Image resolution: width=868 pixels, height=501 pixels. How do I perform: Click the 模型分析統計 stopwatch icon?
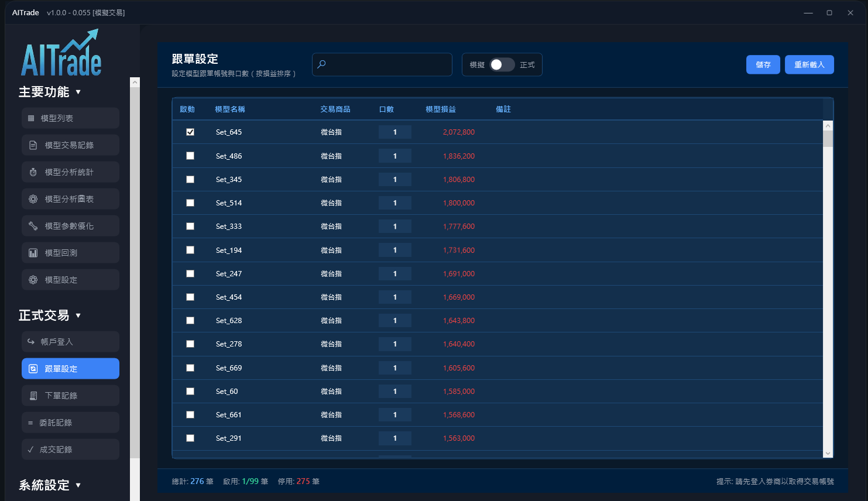33,172
